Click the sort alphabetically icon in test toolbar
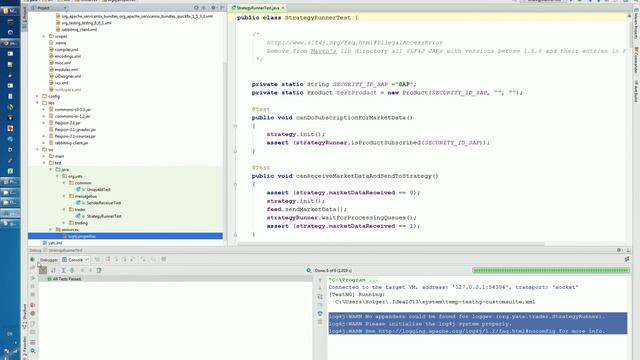 pos(53,270)
